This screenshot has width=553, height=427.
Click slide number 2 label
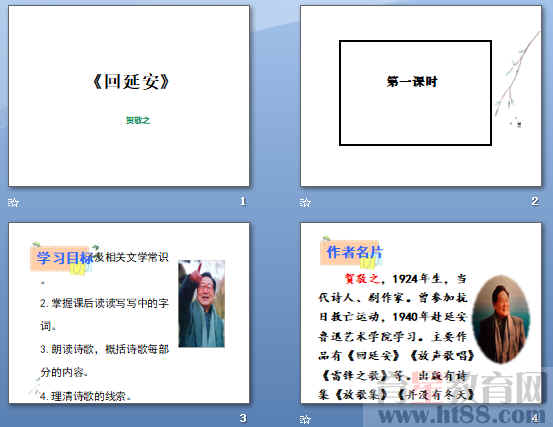pyautogui.click(x=535, y=201)
